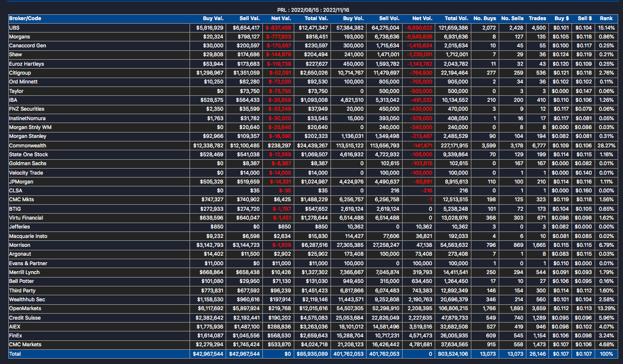Select the Third Party broker name
The image size is (623, 364).
(x=23, y=291)
